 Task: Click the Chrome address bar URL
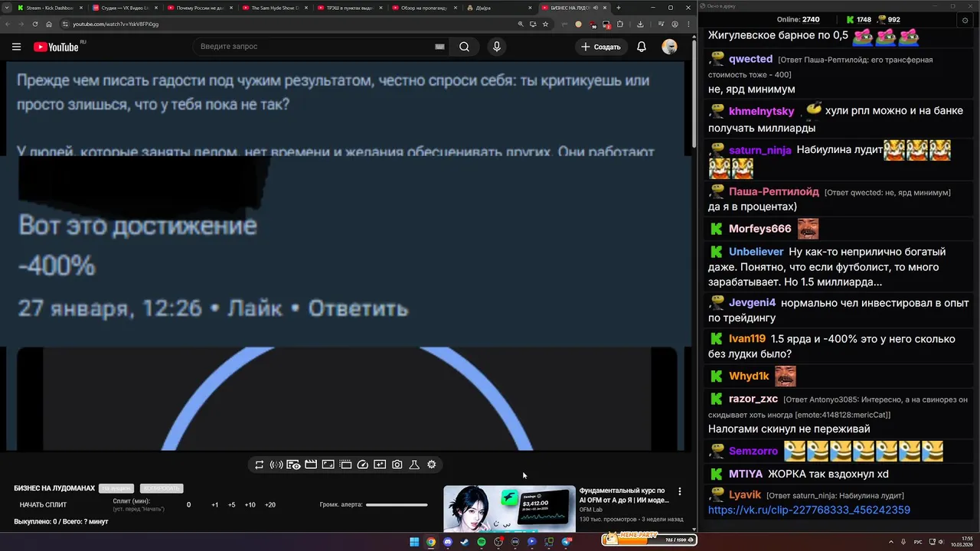116,24
